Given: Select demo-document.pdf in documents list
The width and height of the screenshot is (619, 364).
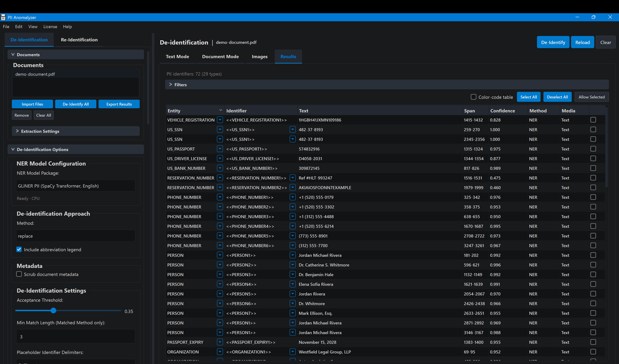Looking at the screenshot, I should [76, 74].
